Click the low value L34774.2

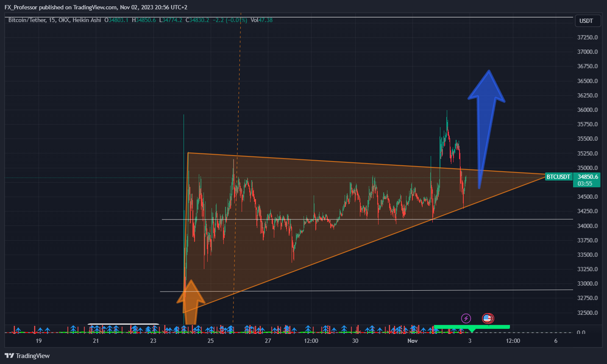(x=170, y=20)
